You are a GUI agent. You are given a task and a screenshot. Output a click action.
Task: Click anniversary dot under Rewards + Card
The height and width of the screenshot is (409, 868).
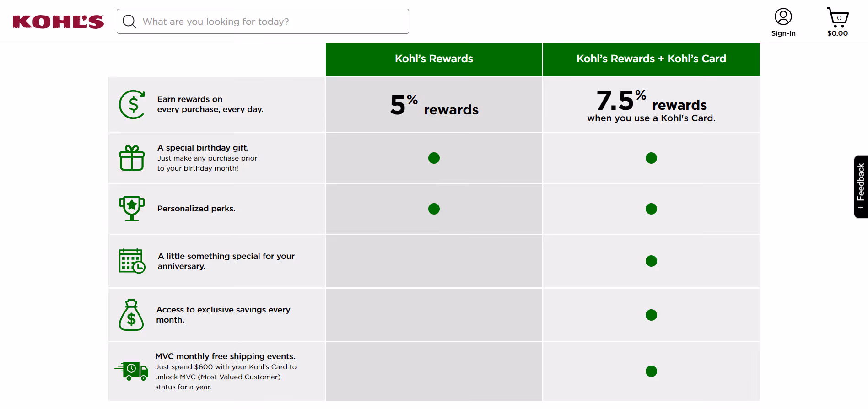coord(651,261)
